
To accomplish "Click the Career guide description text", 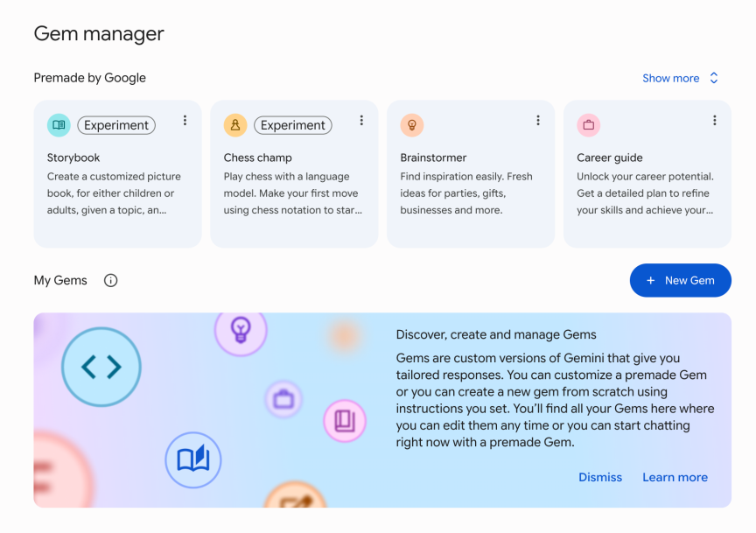I will point(645,193).
